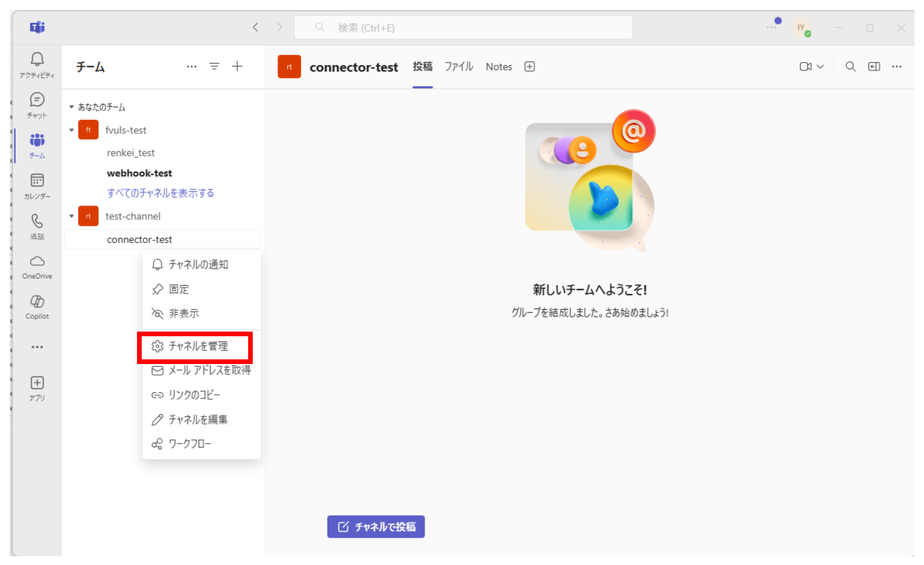
Task: Switch to the ファイル tab
Action: pyautogui.click(x=459, y=66)
